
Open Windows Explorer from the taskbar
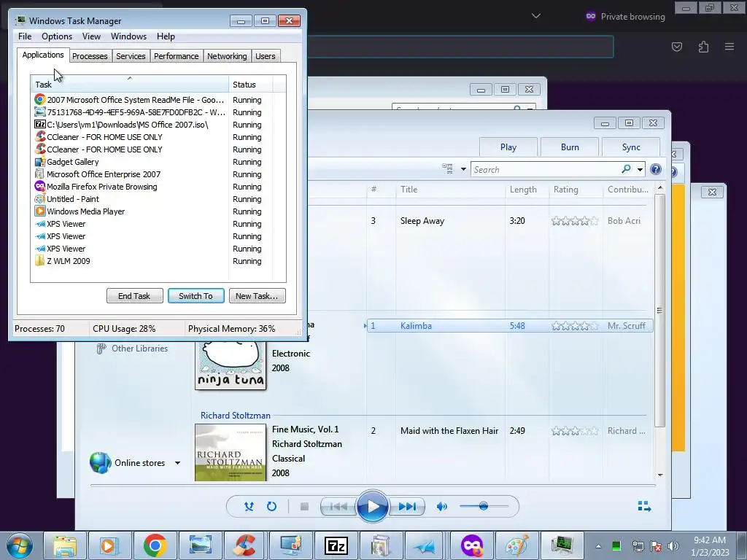(65, 545)
